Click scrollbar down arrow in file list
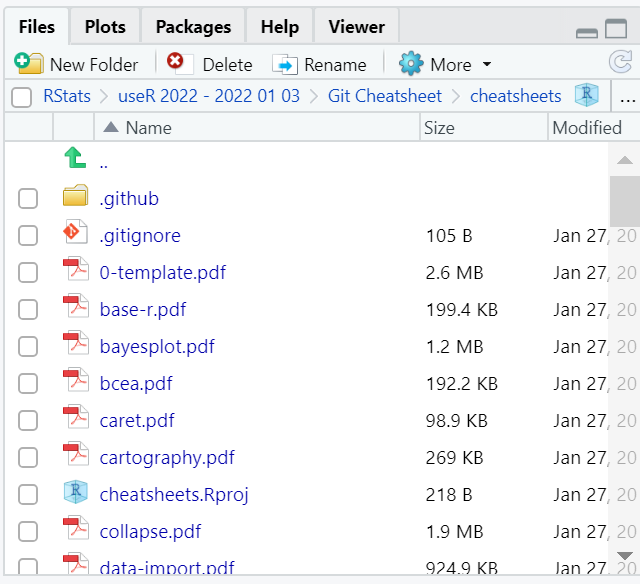This screenshot has width=640, height=584. pyautogui.click(x=624, y=555)
